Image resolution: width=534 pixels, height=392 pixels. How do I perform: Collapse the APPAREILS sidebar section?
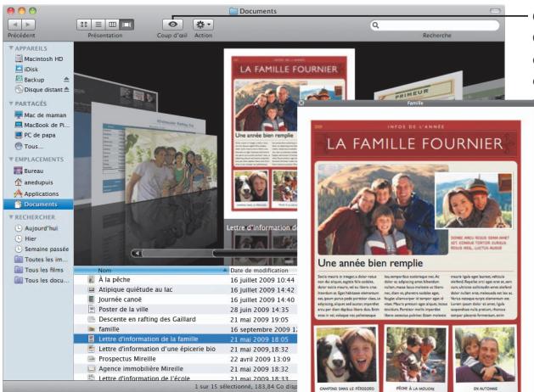point(11,48)
